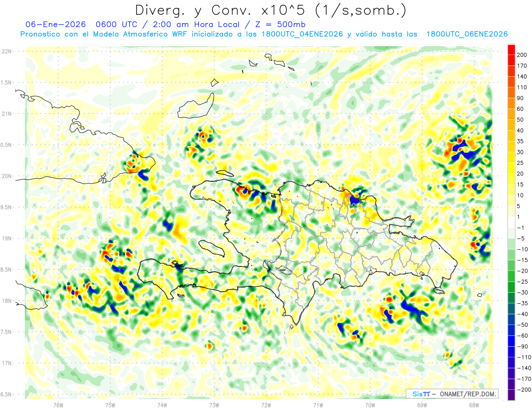Image resolution: width=532 pixels, height=411 pixels.
Task: Click the '9.5N' latitude label
Action: coord(6,207)
